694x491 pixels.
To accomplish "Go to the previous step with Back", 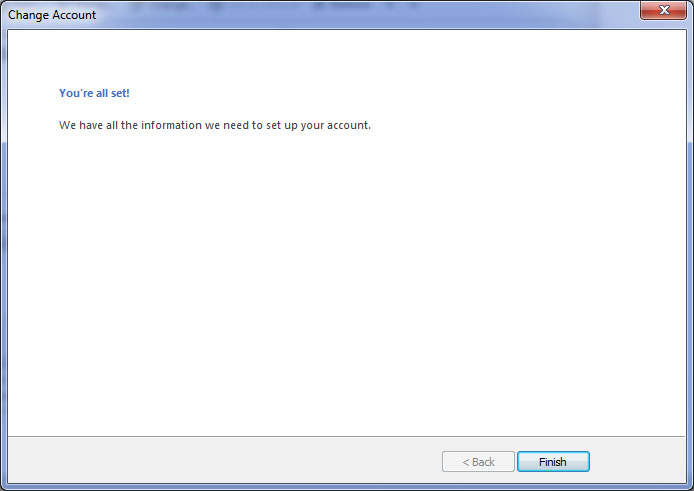I will pos(478,462).
